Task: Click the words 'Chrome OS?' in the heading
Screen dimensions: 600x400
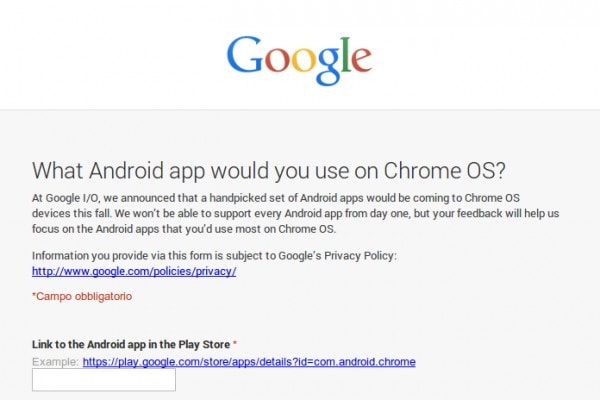Action: [445, 171]
